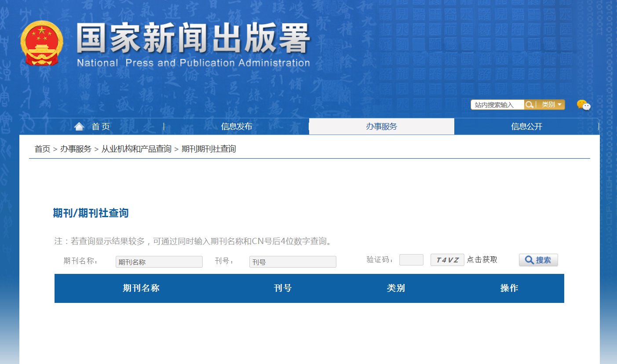The width and height of the screenshot is (617, 364).
Task: Open the 信息发布 navigation menu
Action: pyautogui.click(x=237, y=127)
